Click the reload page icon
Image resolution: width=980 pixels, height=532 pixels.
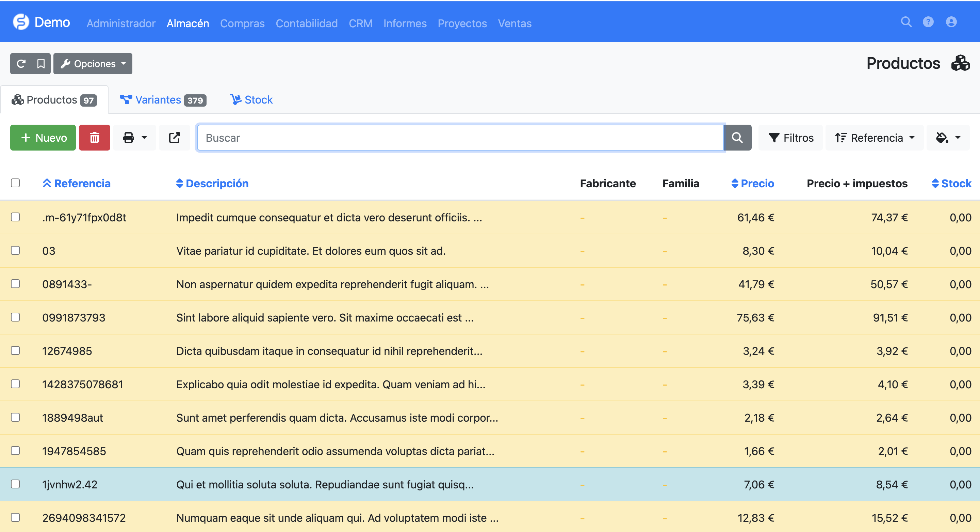click(21, 64)
